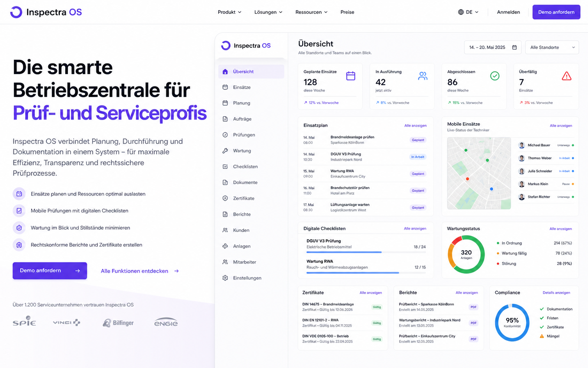The width and height of the screenshot is (588, 368).
Task: Click the Berichte report icon
Action: click(x=225, y=214)
